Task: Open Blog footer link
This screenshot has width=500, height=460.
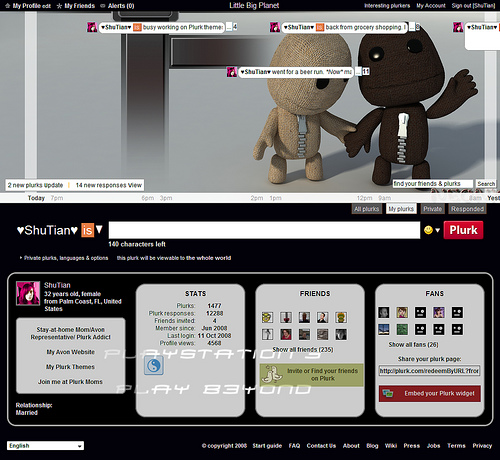Action: (x=372, y=446)
